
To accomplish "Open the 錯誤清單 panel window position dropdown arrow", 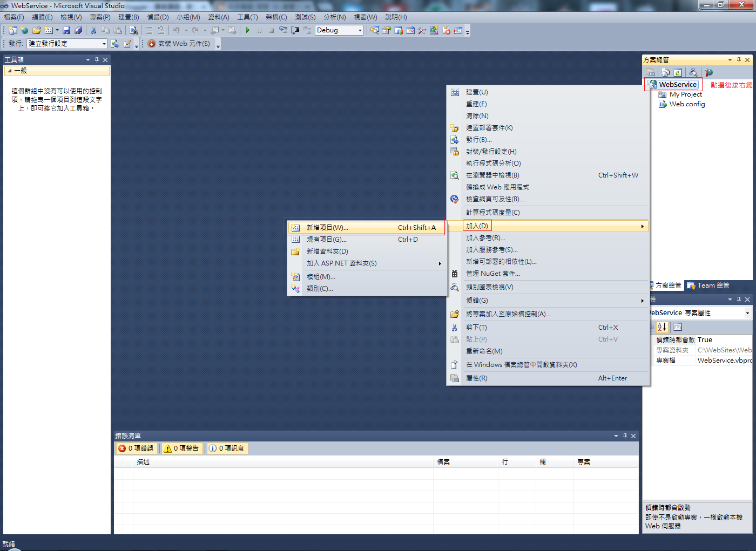I will [616, 436].
